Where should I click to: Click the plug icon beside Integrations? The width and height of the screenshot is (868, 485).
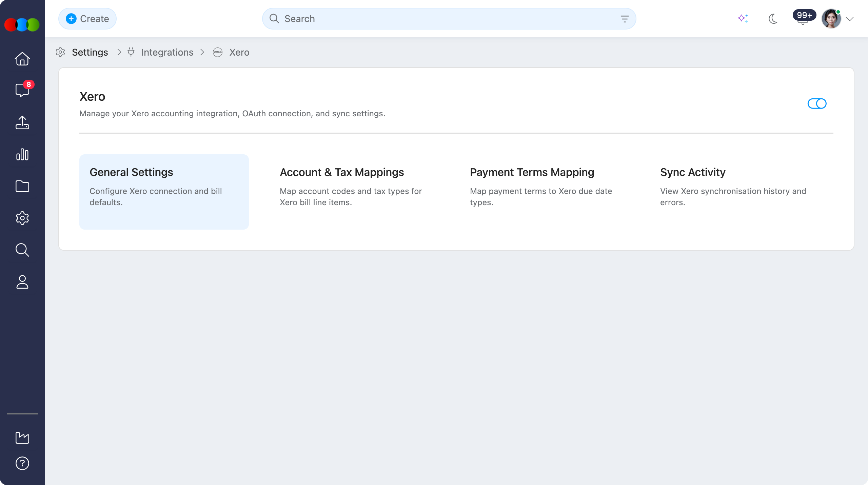coord(131,52)
